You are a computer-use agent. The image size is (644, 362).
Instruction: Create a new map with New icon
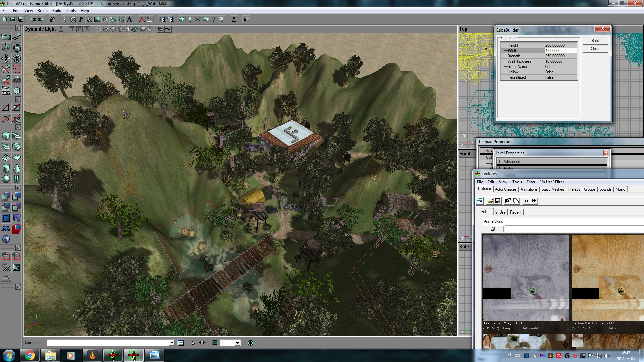pyautogui.click(x=5, y=19)
